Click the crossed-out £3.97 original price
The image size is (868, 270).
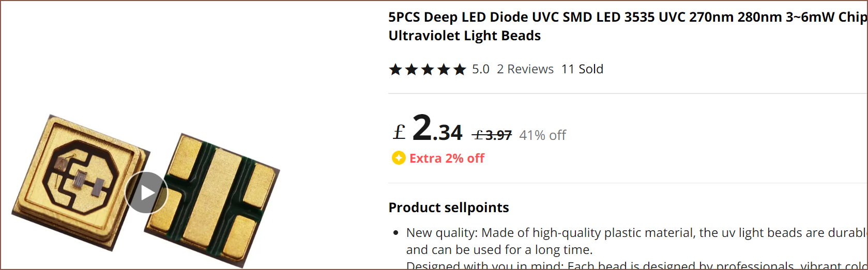pos(492,135)
